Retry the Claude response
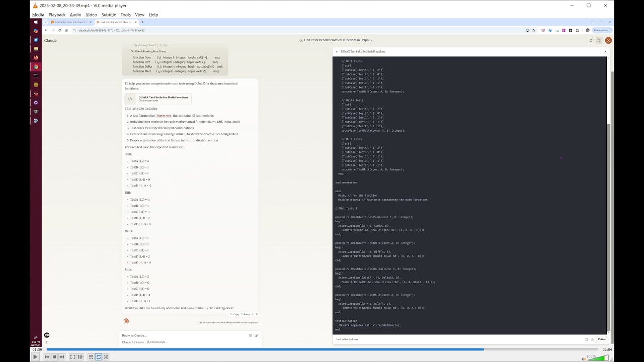The height and width of the screenshot is (362, 644). point(245,314)
